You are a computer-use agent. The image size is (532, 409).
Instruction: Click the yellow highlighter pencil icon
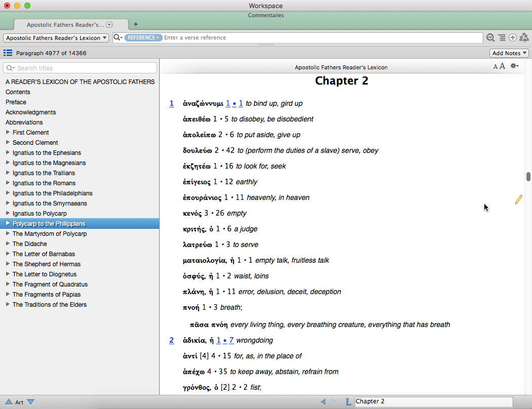click(x=518, y=199)
